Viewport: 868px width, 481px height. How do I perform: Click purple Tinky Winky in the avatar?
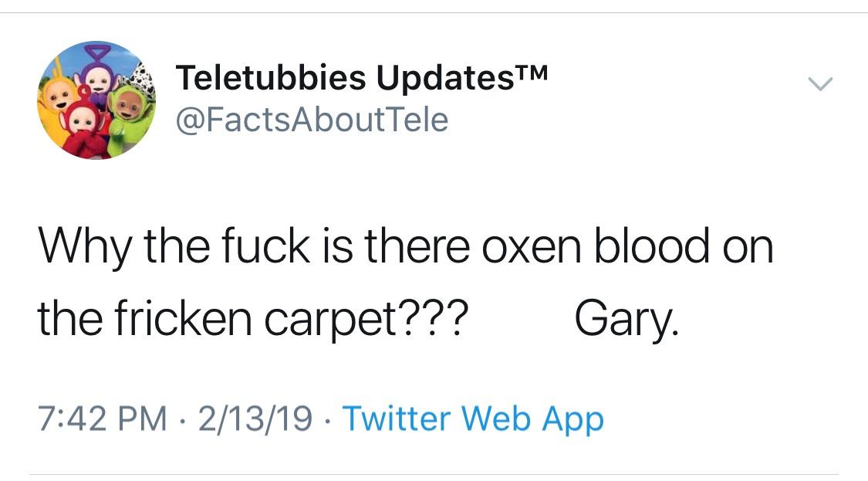(x=100, y=75)
